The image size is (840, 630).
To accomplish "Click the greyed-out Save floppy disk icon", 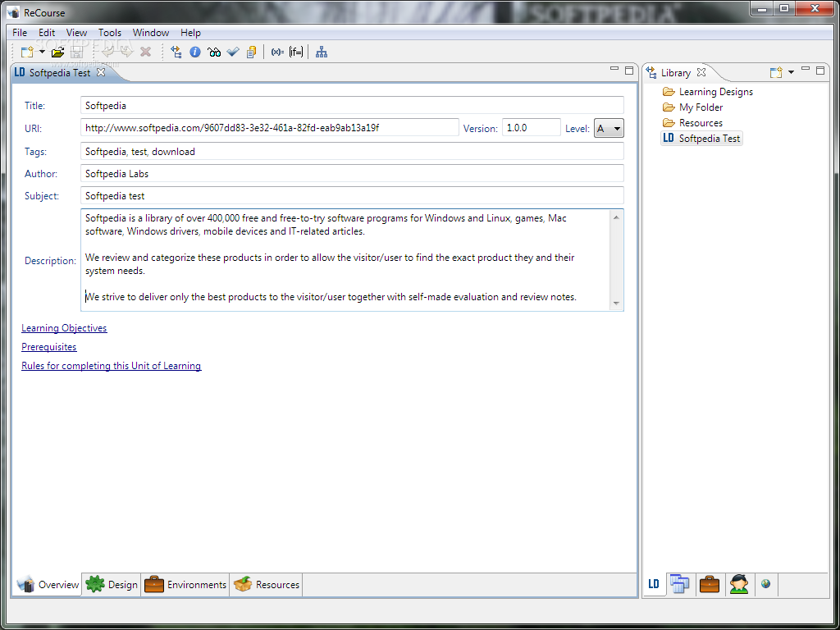I will [76, 52].
